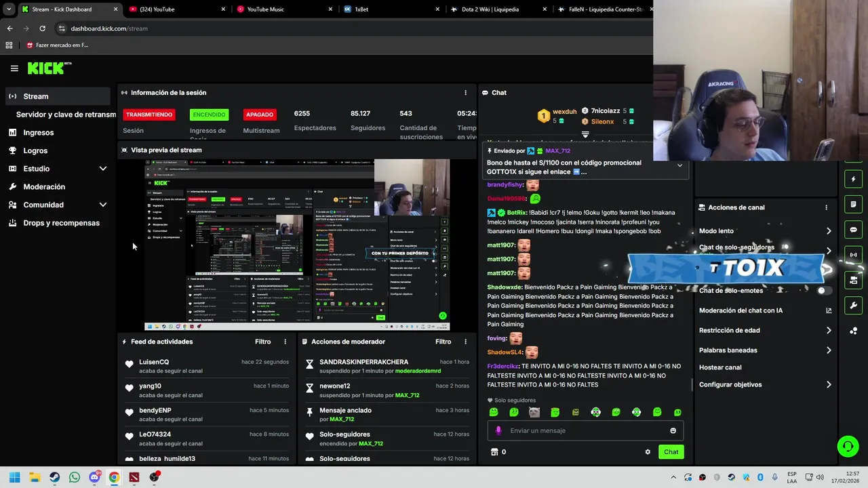Click the chat bubble panel icon

coord(853,230)
